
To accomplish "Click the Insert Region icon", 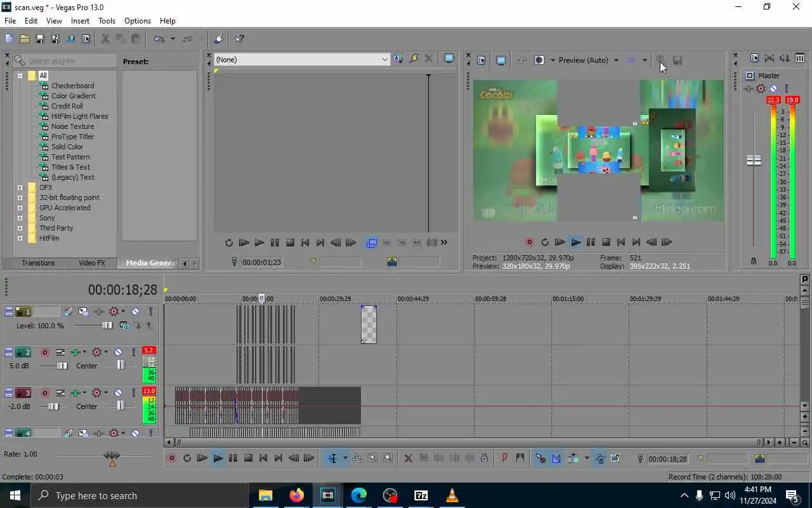I will [520, 458].
